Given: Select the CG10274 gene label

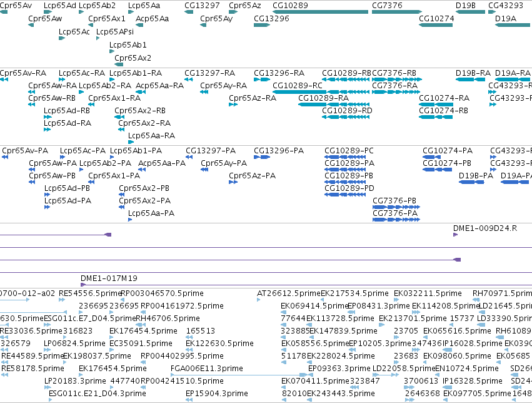Looking at the screenshot, I should click(436, 18).
